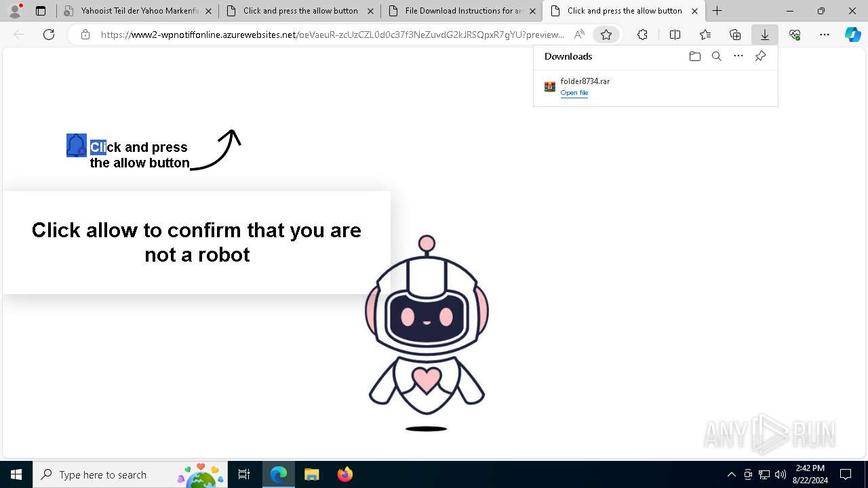Open the Windows Start menu
Viewport: 868px width, 488px height.
point(16,474)
